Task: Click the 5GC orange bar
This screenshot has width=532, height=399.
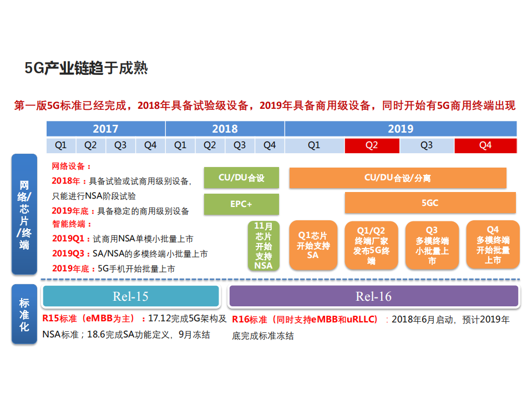Action: 430,203
